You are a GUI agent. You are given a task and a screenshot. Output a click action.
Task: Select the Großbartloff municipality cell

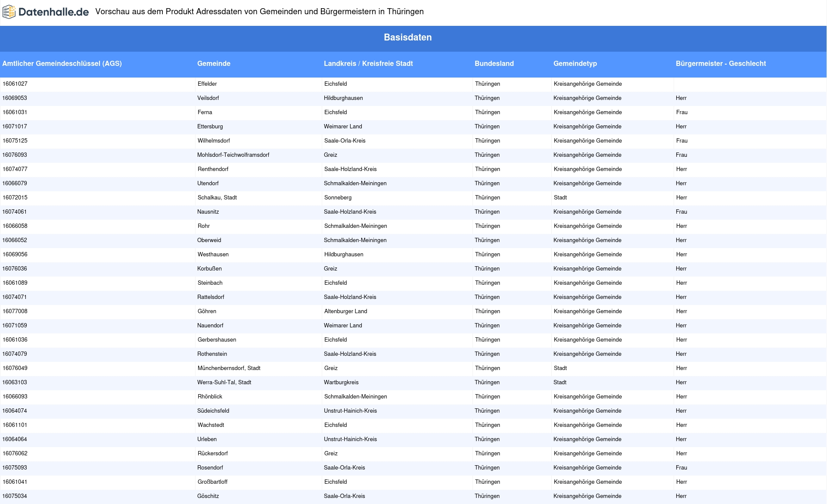pos(213,482)
